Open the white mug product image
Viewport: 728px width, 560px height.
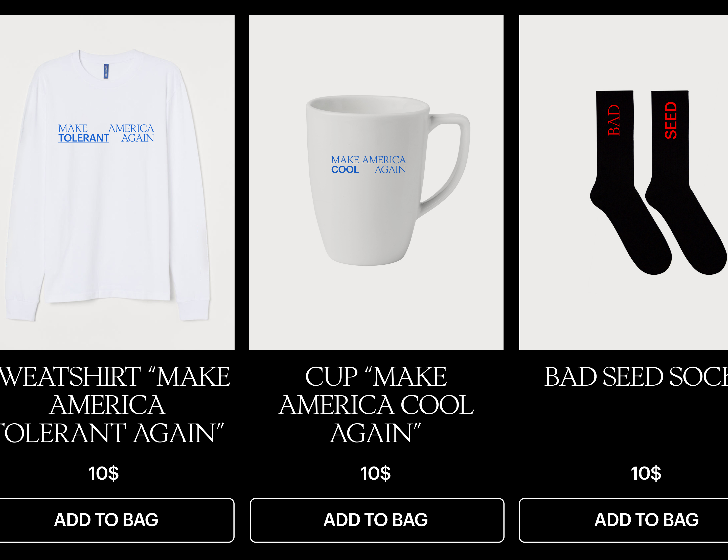click(x=376, y=182)
